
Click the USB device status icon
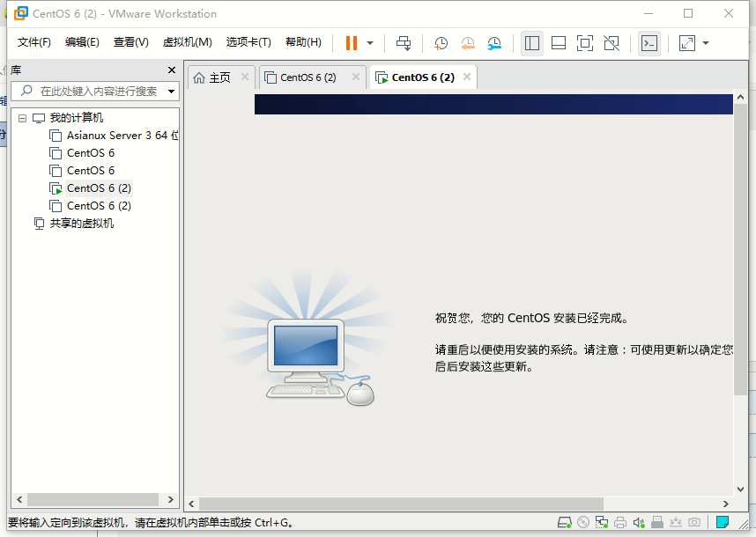coord(657,523)
